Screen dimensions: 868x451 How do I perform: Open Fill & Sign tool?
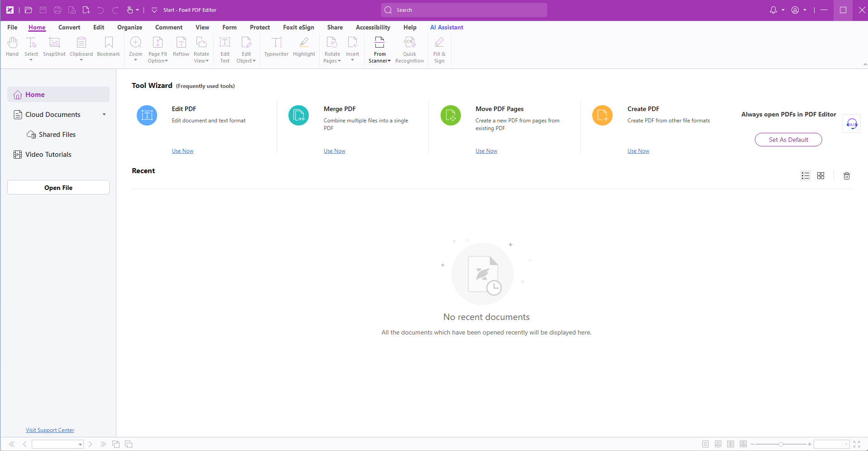pyautogui.click(x=439, y=50)
